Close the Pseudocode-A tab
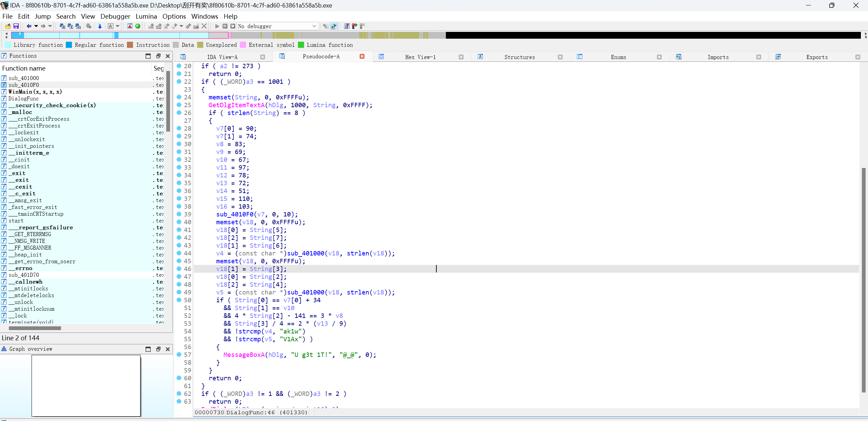 (362, 56)
